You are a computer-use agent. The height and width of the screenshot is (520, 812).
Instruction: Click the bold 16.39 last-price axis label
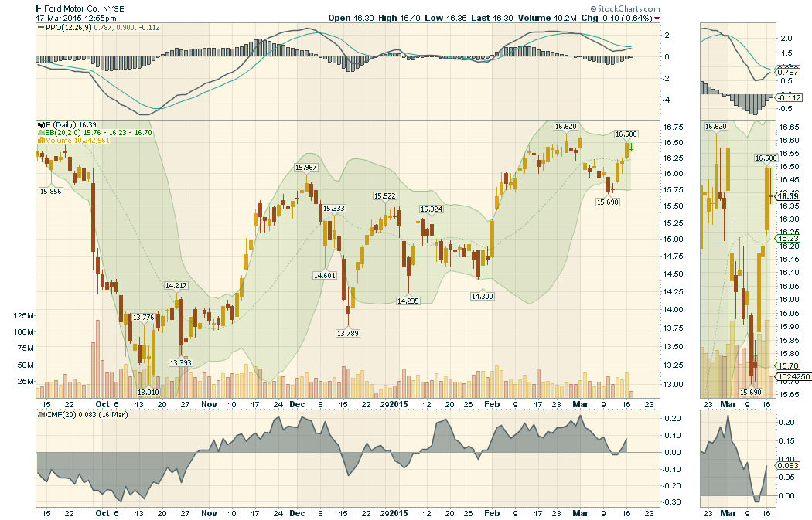pos(788,196)
